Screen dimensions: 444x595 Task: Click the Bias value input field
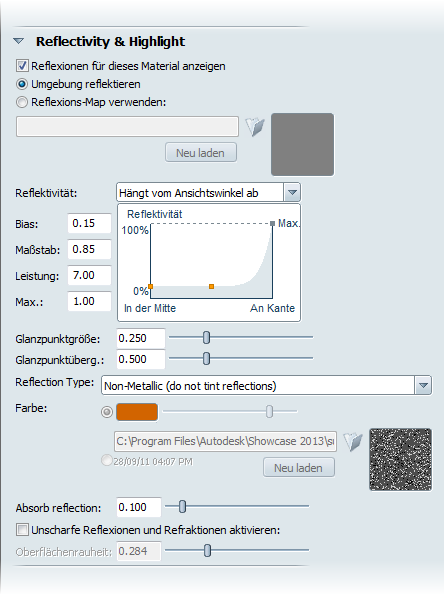pos(89,223)
